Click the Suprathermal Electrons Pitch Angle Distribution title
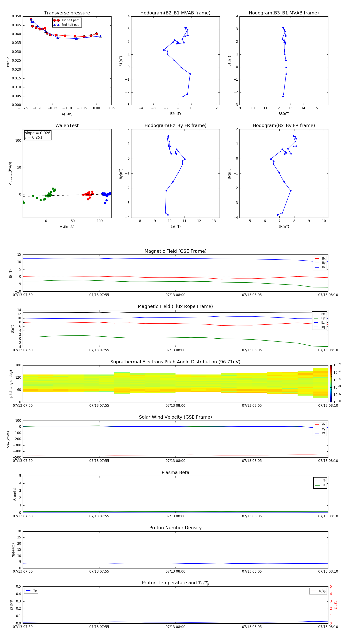Viewport: 351px width, 644px height. [175, 362]
